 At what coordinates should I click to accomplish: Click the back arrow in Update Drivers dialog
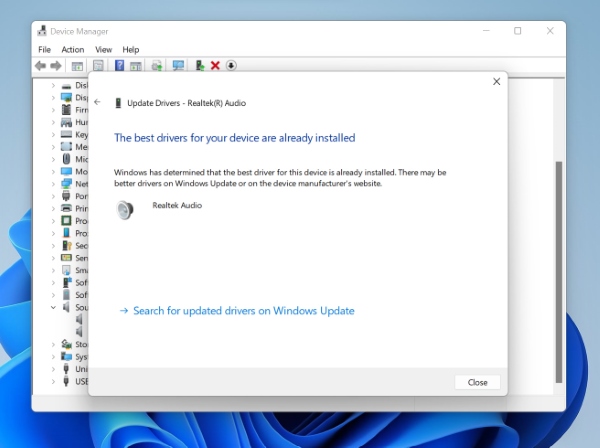pyautogui.click(x=97, y=102)
